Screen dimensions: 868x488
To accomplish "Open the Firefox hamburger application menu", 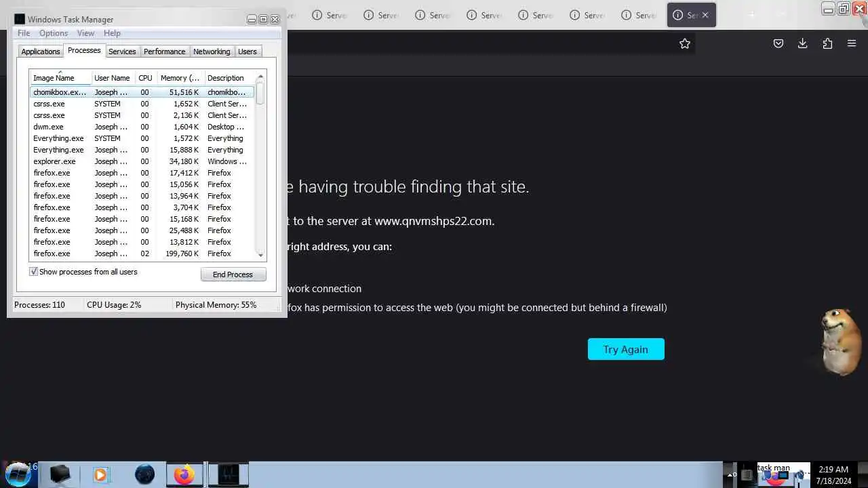I will click(x=852, y=43).
